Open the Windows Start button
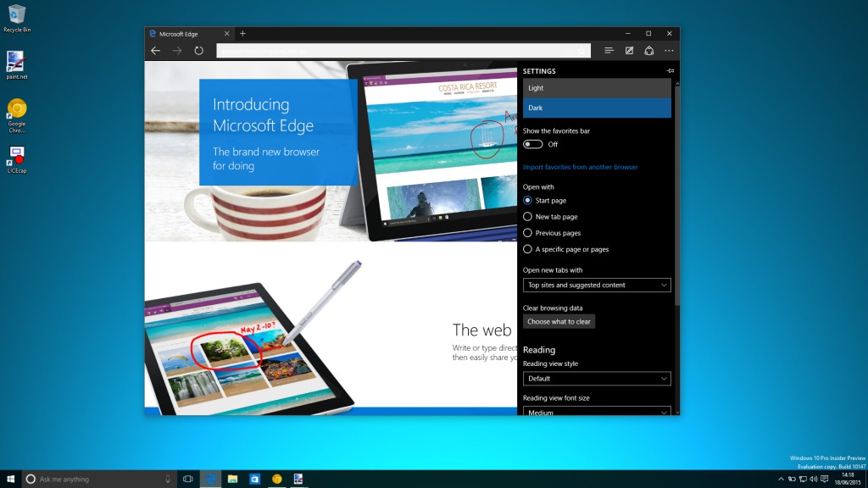 10,480
